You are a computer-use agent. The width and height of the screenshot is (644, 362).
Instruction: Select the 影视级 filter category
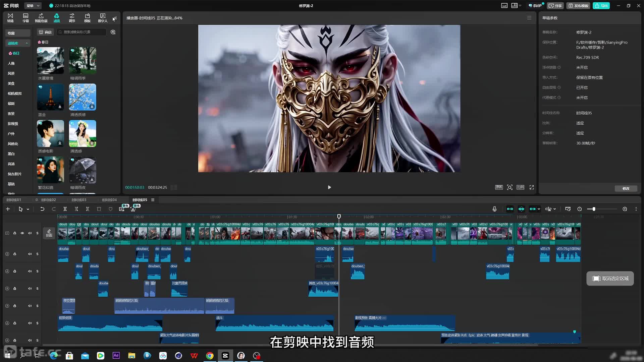pyautogui.click(x=13, y=124)
